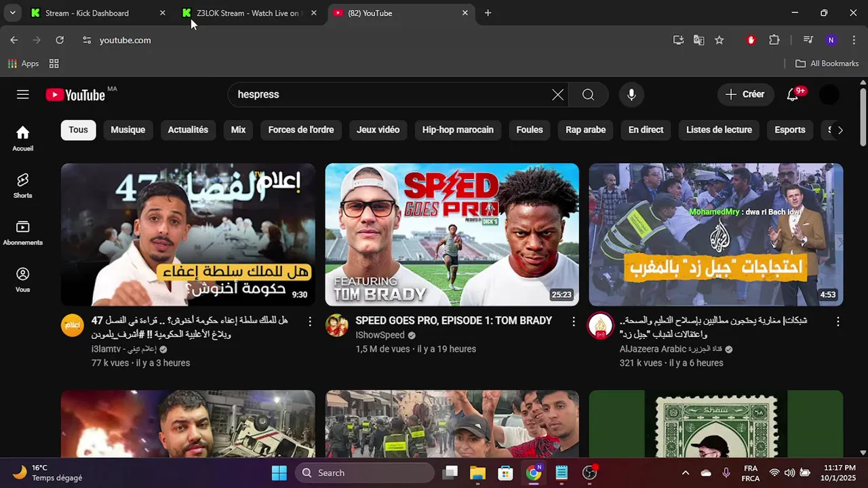Open the Tom Brady video thumbnail
The image size is (868, 488).
(x=452, y=235)
